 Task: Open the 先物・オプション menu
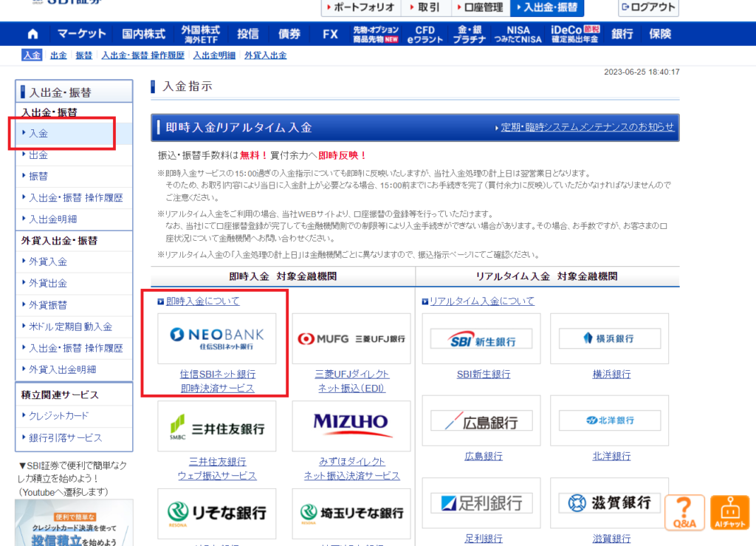tap(376, 34)
